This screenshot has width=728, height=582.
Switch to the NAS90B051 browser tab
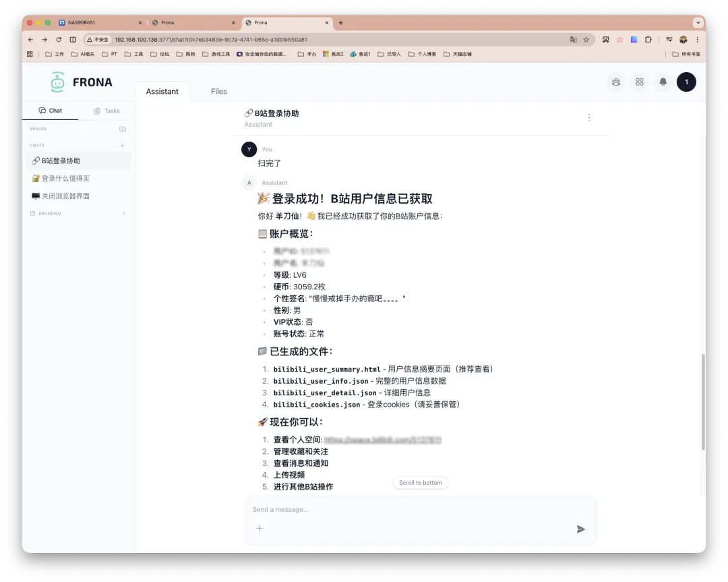100,22
